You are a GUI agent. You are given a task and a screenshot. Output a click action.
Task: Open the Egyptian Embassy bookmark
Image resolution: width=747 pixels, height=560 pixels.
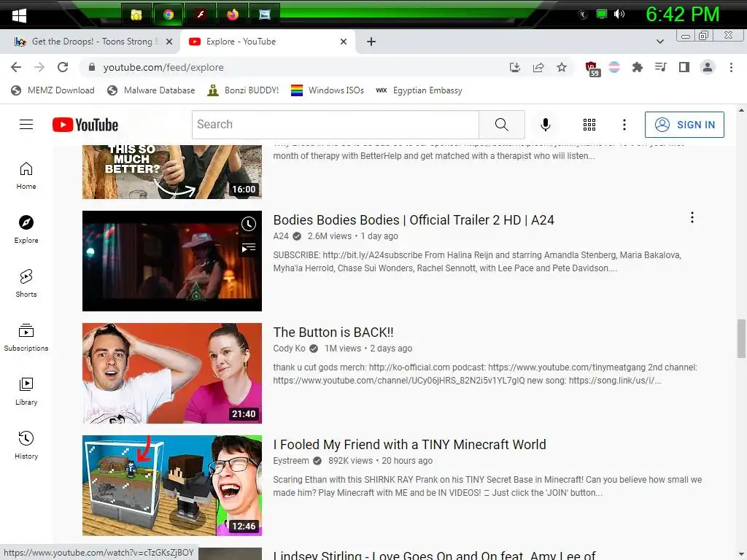coord(419,90)
